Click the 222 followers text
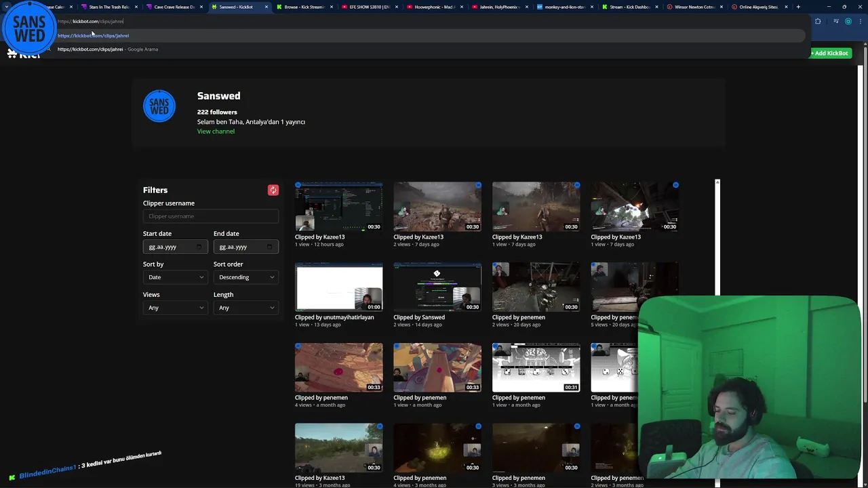This screenshot has height=488, width=868. (217, 112)
